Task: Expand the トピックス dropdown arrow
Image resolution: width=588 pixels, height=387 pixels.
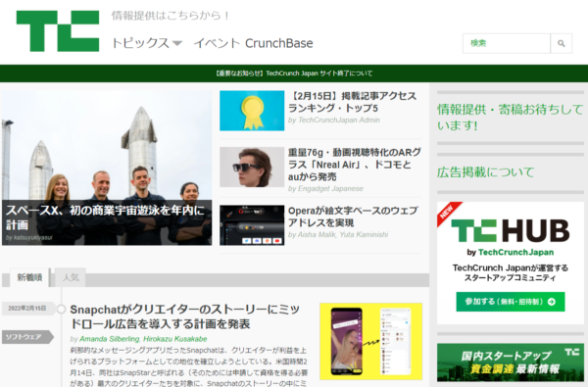Action: click(177, 43)
